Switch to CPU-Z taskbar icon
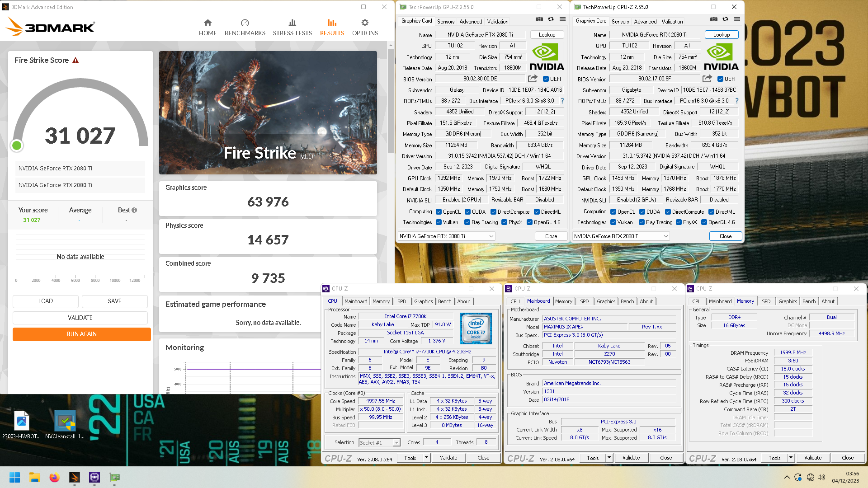Viewport: 868px width, 488px height. pos(94,477)
